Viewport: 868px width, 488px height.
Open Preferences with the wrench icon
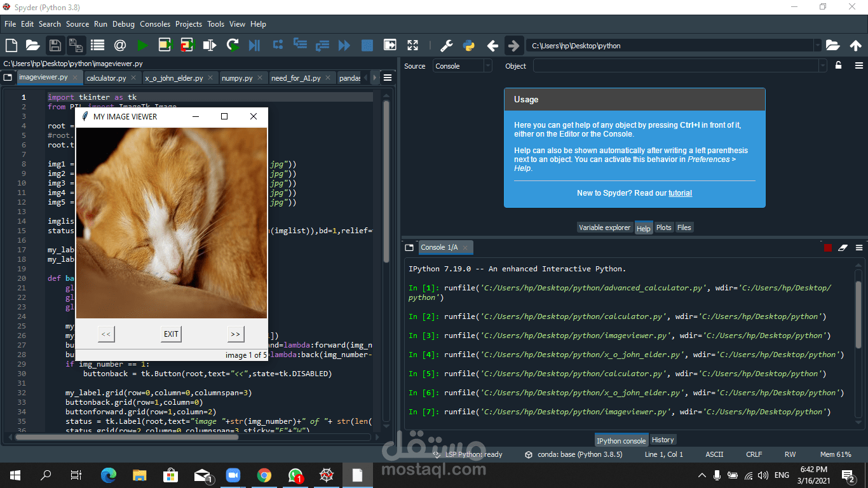click(x=447, y=45)
